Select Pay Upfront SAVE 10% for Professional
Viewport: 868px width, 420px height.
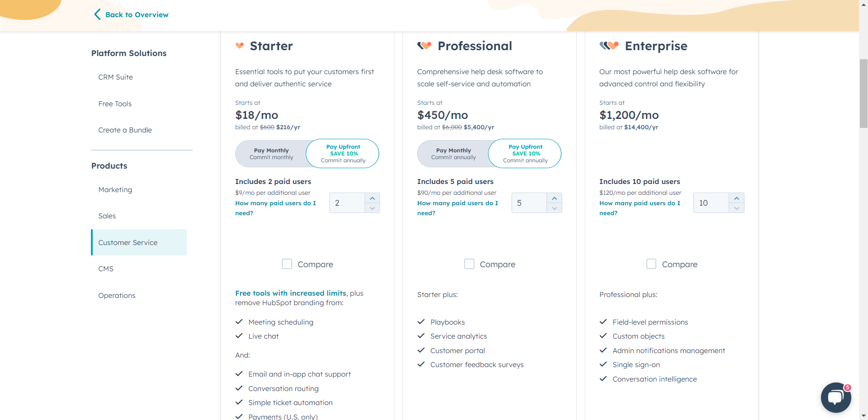click(524, 153)
